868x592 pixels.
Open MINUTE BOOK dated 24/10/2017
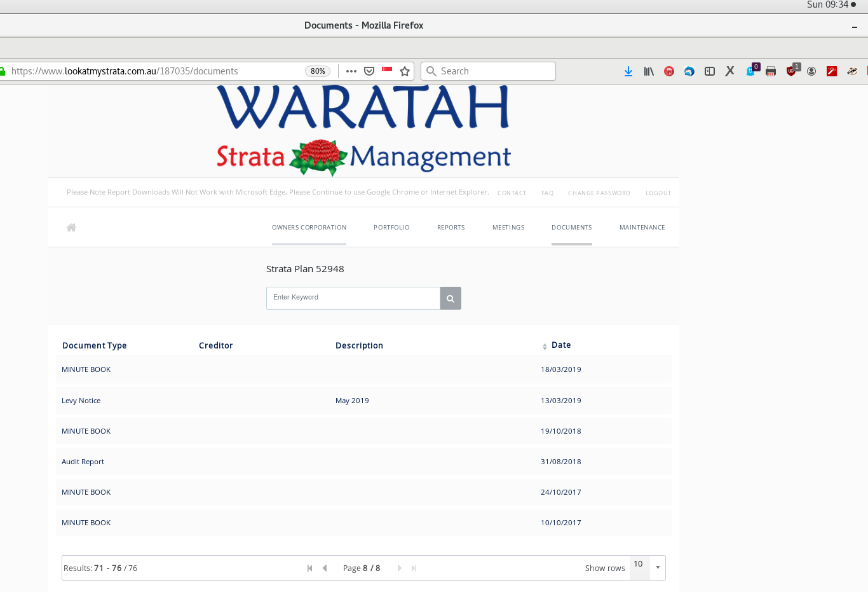363,492
